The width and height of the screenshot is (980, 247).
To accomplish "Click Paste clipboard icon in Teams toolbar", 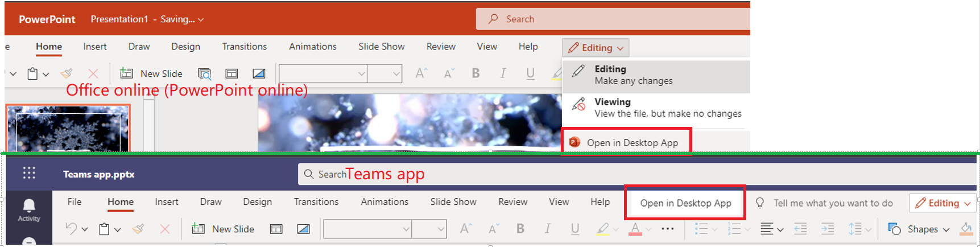I will tap(105, 229).
